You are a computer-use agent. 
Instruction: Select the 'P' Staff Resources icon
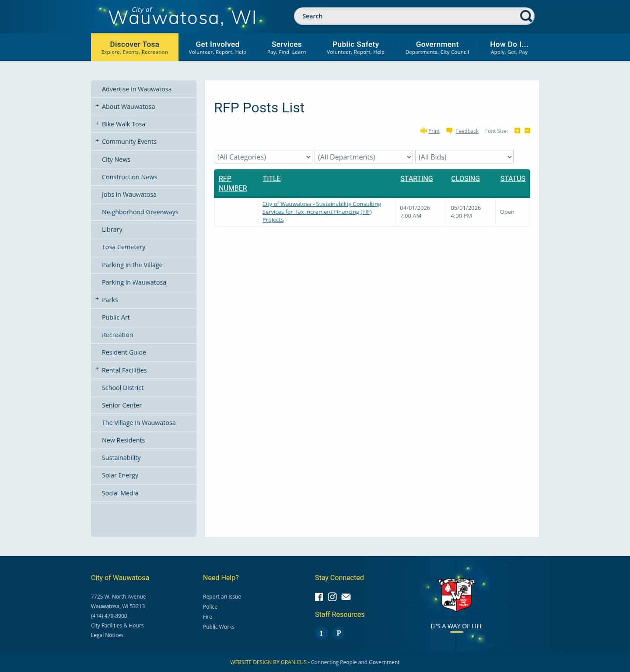338,633
